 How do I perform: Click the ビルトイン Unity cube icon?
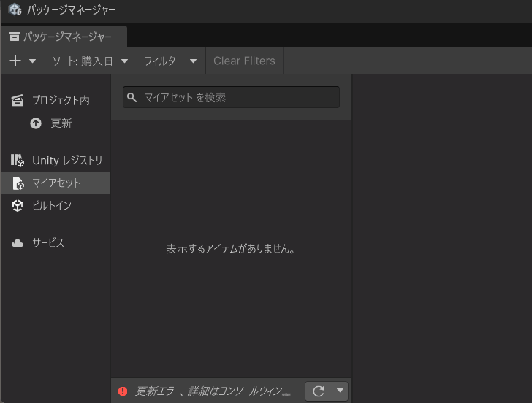[18, 206]
